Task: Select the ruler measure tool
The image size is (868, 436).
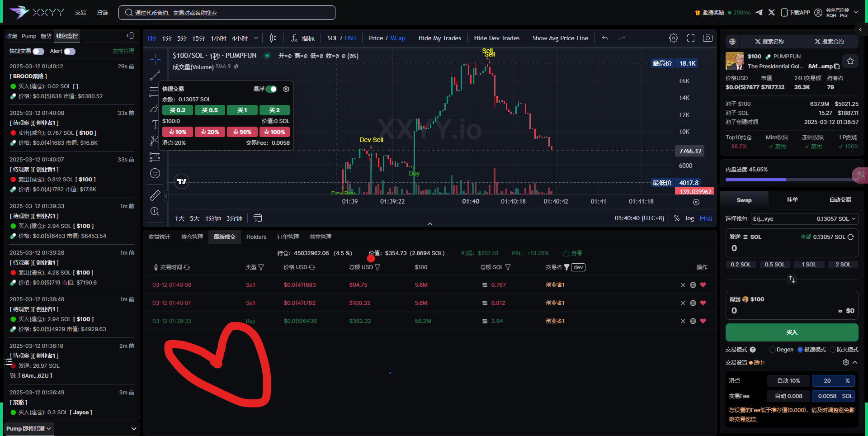Action: (x=155, y=195)
